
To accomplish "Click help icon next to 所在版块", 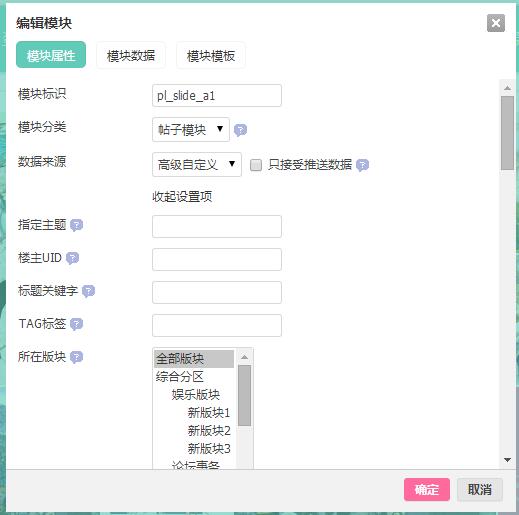I will (76, 357).
